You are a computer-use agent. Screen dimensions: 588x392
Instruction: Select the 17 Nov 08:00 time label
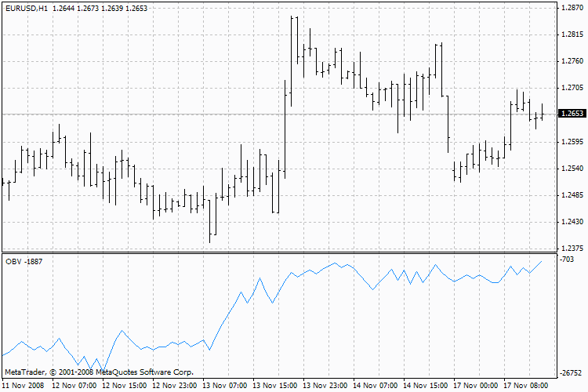[526, 386]
